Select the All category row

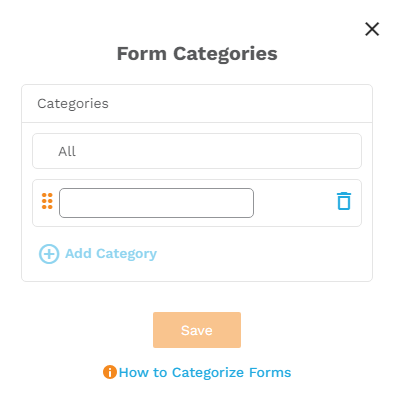197,151
